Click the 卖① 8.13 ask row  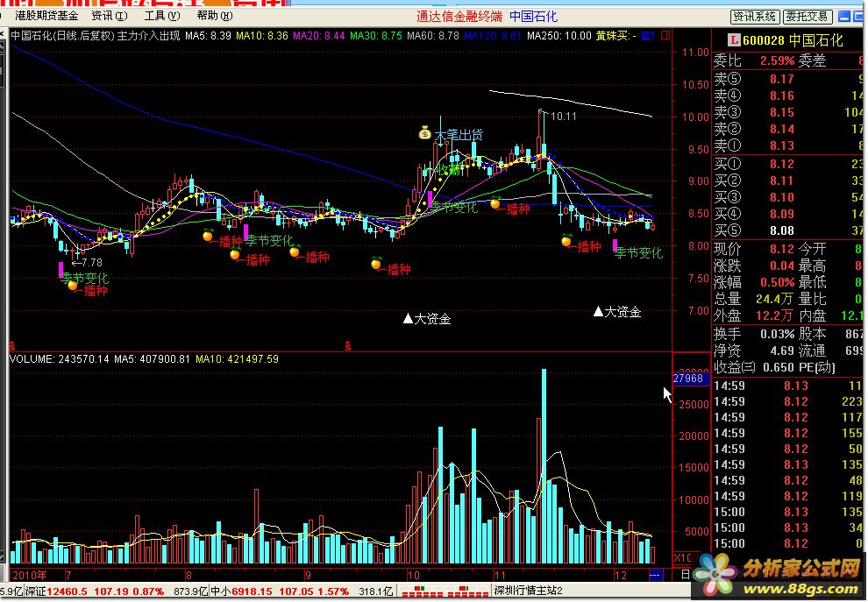(789, 145)
